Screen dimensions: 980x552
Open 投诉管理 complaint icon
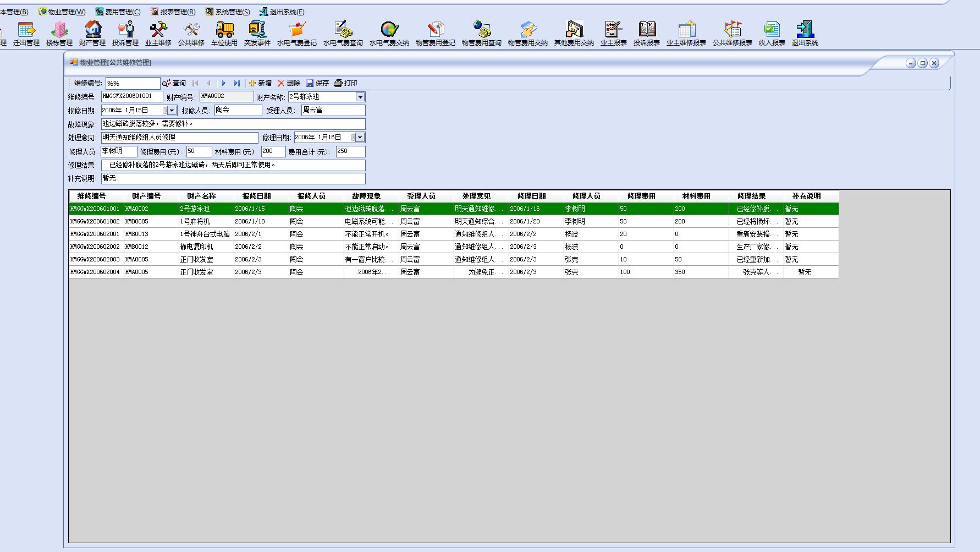pos(125,33)
